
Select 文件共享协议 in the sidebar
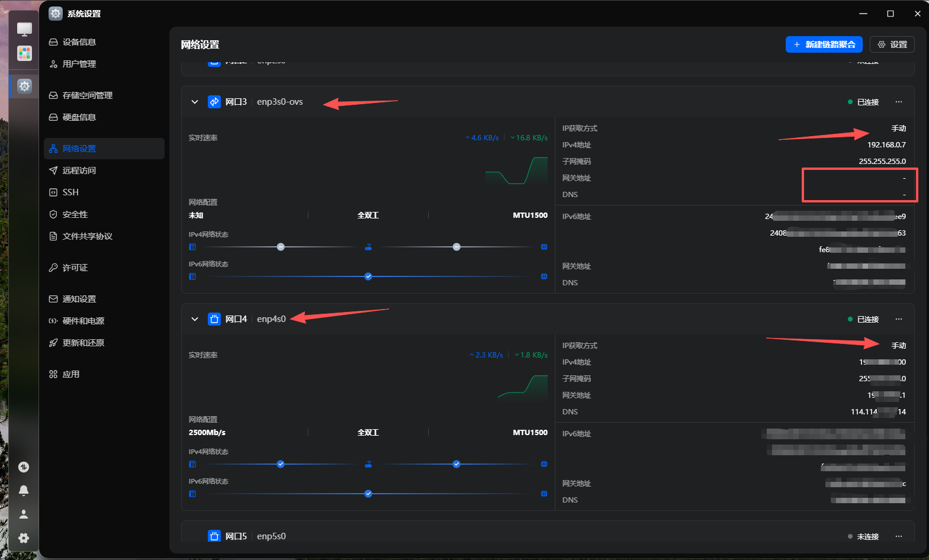point(87,236)
